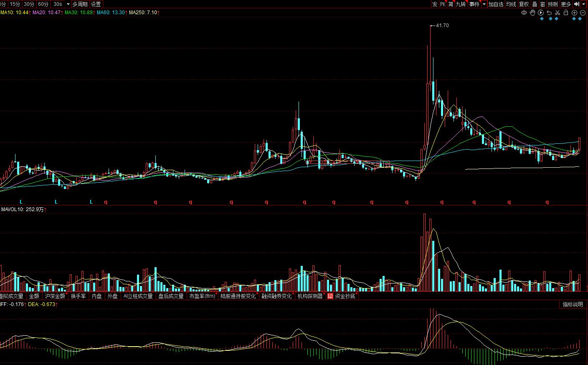This screenshot has width=588, height=365.
Task: Select the 换手率 indicator tab
Action: point(78,296)
